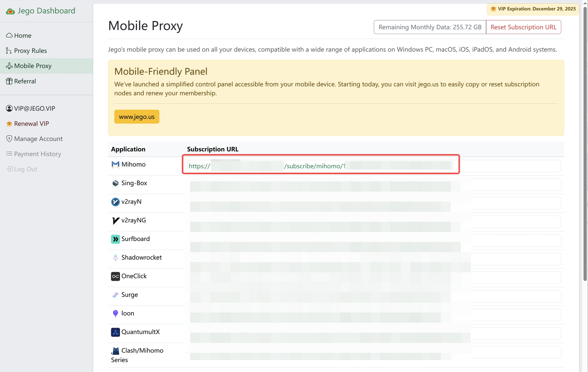Image resolution: width=588 pixels, height=372 pixels.
Task: Click the Jego Dashboard logo icon
Action: coord(10,11)
